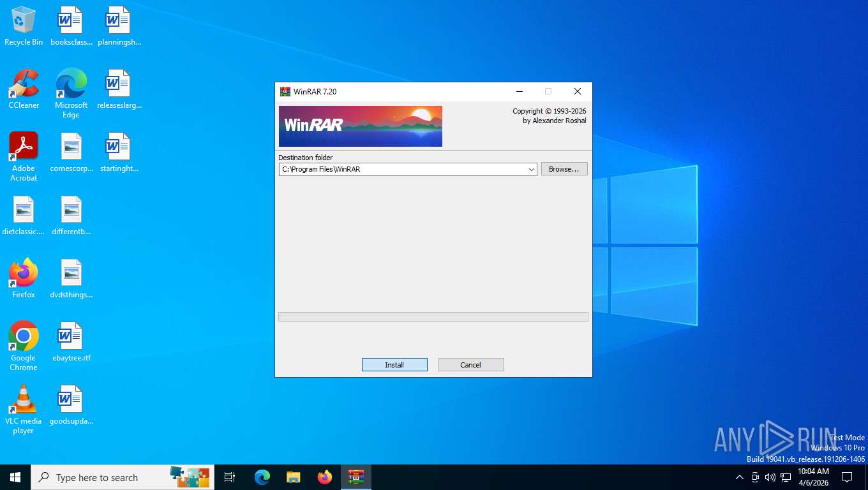
Task: Click the puzzle search highlight icon
Action: point(190,477)
